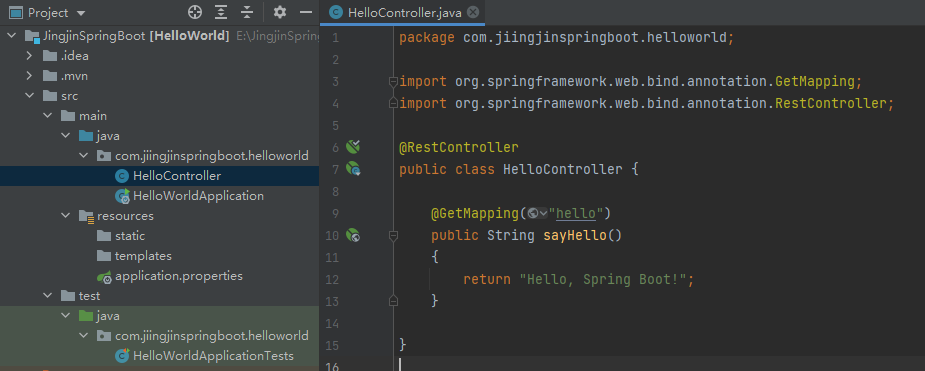Expand the .mvn folder
The width and height of the screenshot is (925, 371).
(x=29, y=76)
